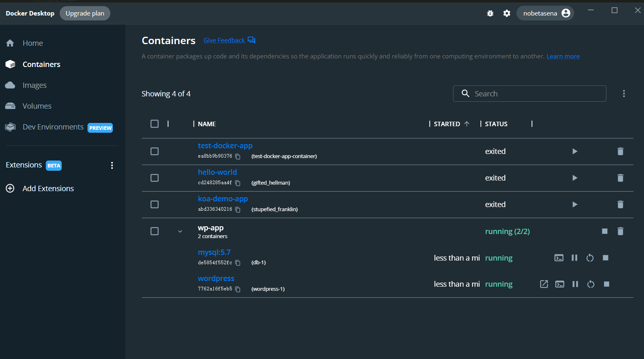This screenshot has width=644, height=359.
Task: Delete the hello-world container
Action: click(x=620, y=178)
